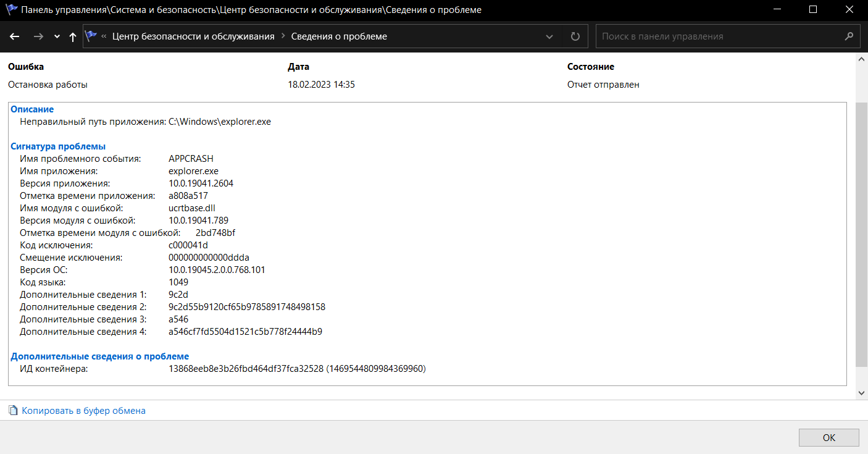Select the ucrtbase.dll module name
This screenshot has width=868, height=454.
click(191, 208)
